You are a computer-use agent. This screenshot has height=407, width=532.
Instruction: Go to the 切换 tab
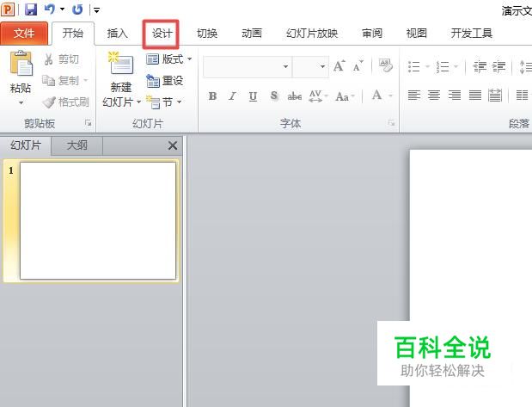coord(207,34)
